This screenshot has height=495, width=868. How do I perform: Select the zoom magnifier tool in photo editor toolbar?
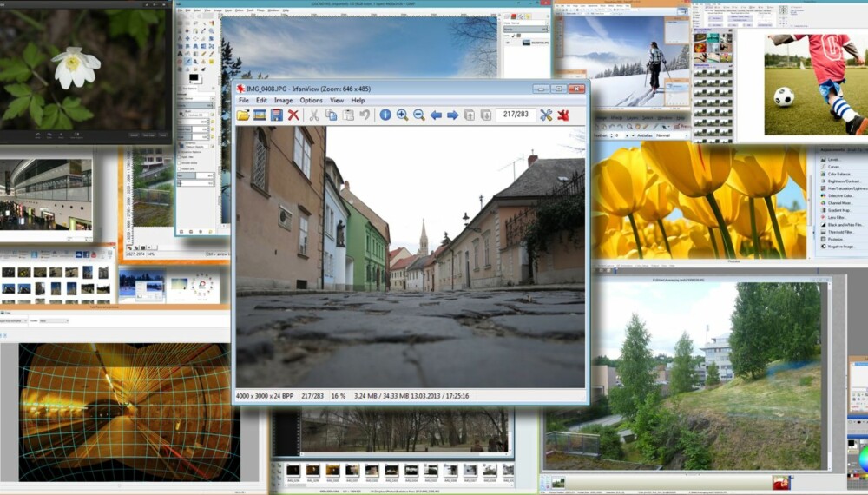(x=629, y=127)
